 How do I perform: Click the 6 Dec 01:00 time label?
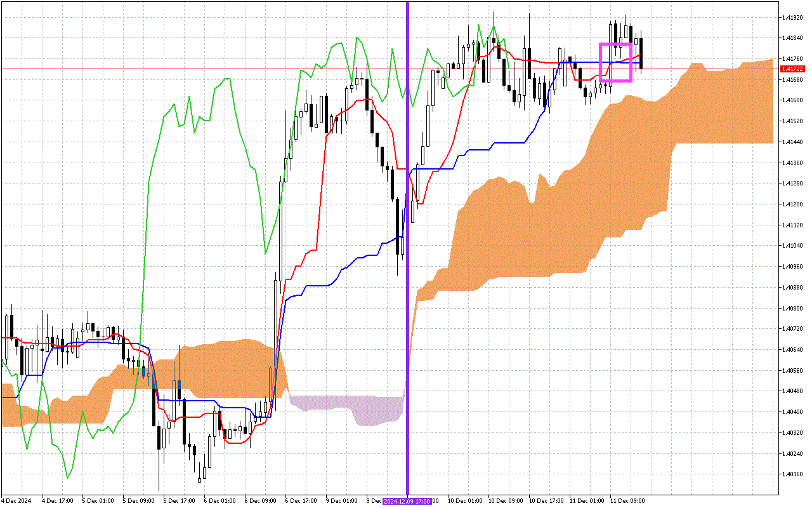pos(220,501)
